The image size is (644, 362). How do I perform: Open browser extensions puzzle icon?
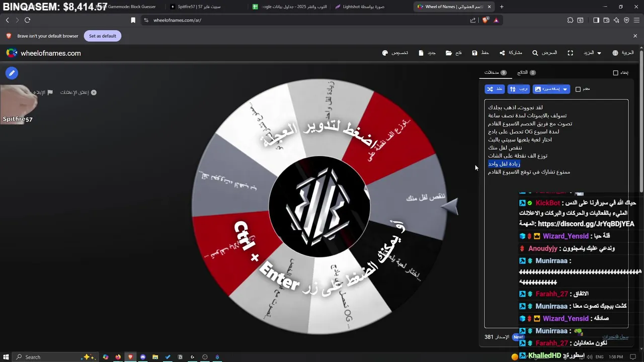point(570,20)
